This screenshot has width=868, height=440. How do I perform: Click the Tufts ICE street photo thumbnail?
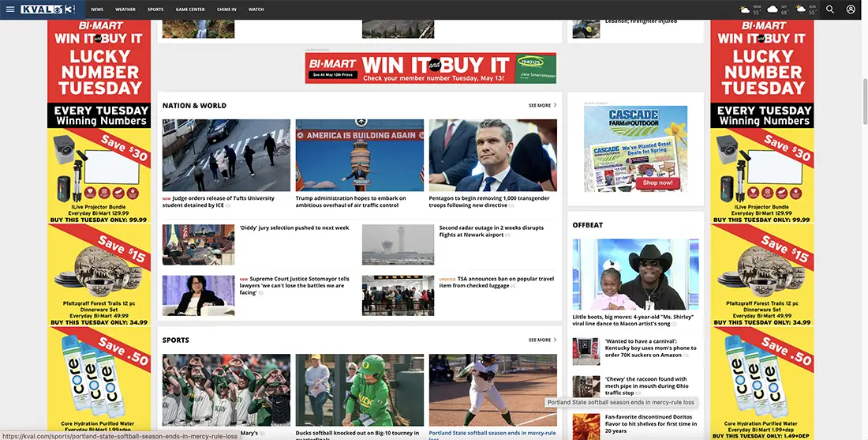(x=226, y=155)
